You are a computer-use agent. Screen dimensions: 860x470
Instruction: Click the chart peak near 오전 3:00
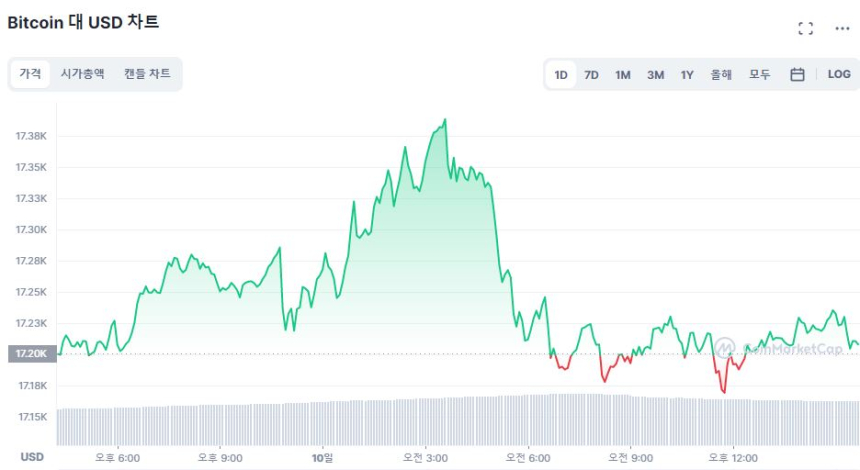(x=444, y=120)
